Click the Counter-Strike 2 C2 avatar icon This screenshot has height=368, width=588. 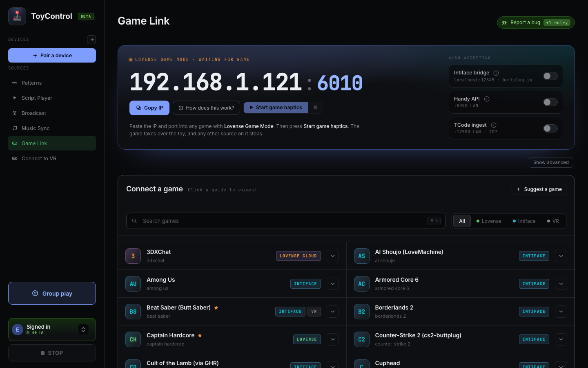click(x=362, y=339)
